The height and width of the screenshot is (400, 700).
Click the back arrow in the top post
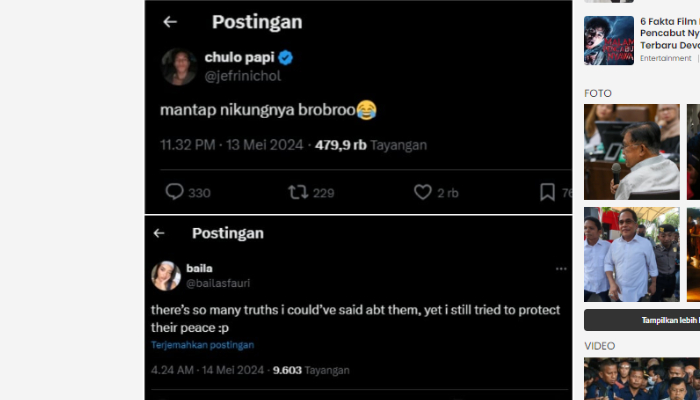coord(170,22)
